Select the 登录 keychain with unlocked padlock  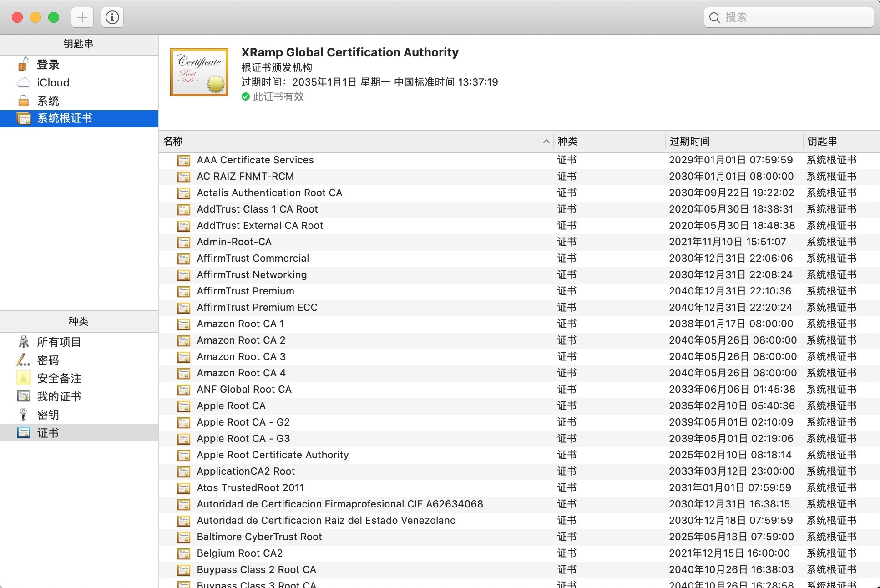(x=48, y=65)
